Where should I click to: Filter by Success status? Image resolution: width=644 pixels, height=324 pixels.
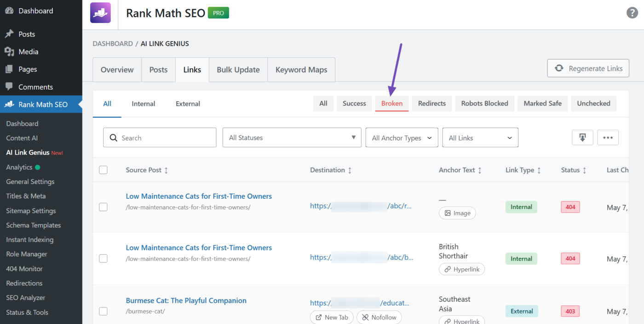coord(354,104)
